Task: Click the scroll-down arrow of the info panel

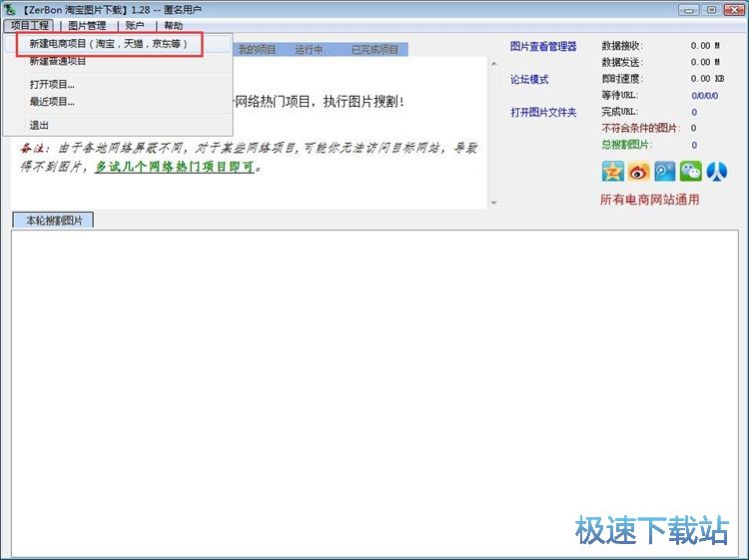Action: (494, 203)
